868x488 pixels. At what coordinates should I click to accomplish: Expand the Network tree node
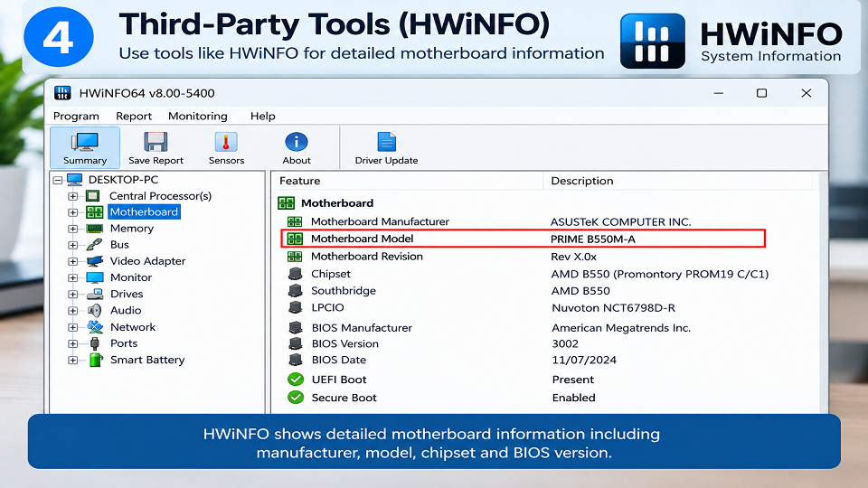click(x=72, y=327)
